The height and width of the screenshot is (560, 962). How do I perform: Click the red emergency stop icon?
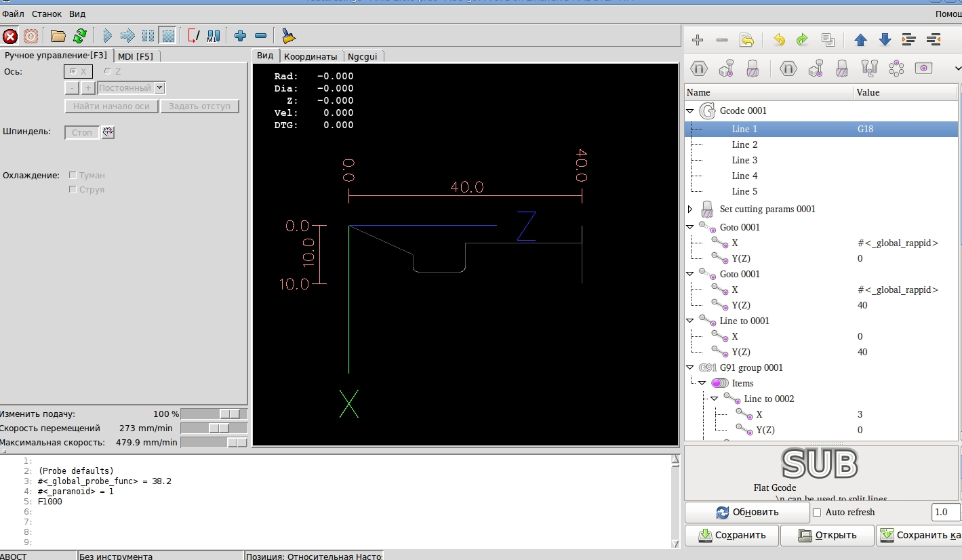10,36
